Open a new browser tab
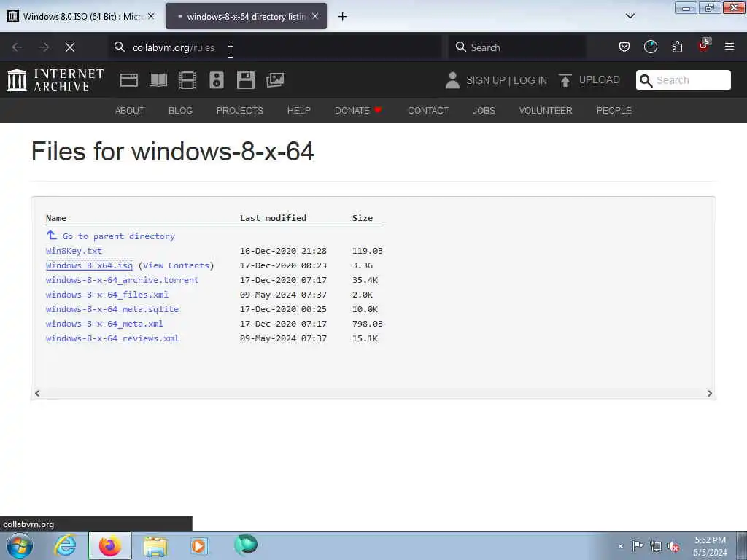The image size is (747, 560). (343, 17)
